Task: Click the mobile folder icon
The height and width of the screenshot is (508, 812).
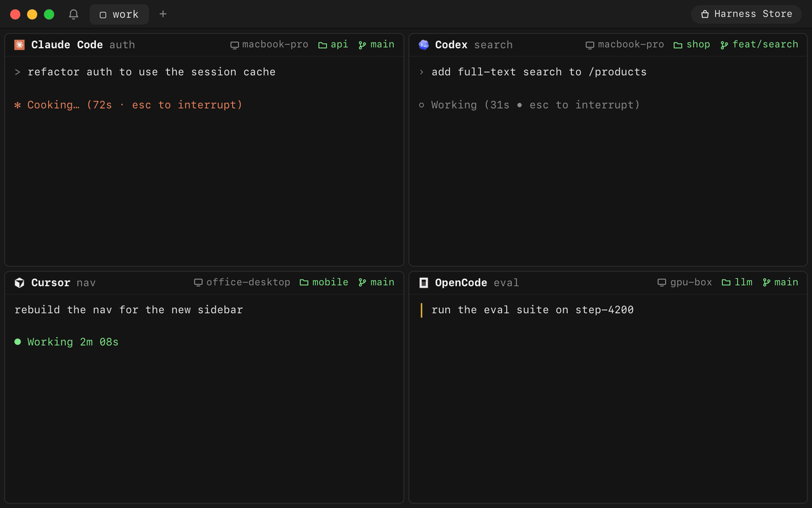Action: coord(304,283)
